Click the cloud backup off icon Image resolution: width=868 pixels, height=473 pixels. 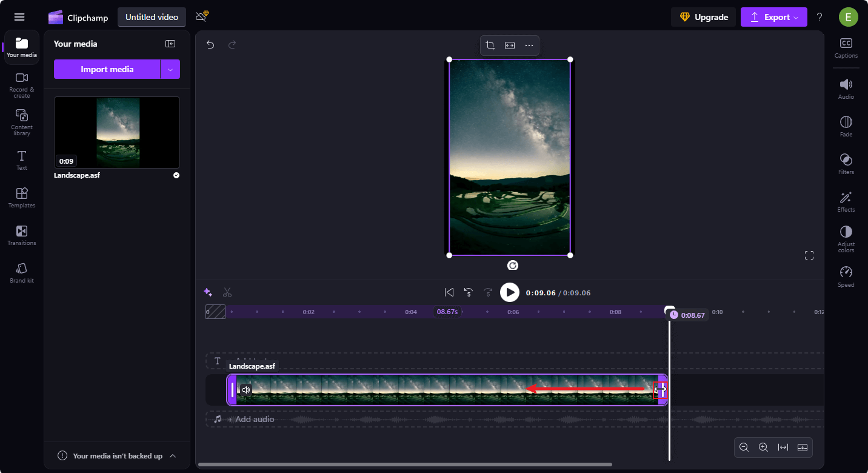click(x=202, y=16)
